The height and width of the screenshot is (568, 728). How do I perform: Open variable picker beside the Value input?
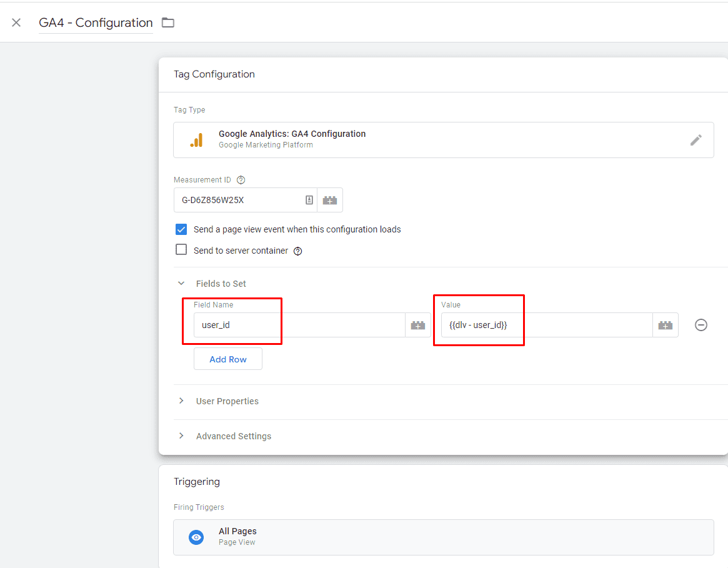coord(665,324)
